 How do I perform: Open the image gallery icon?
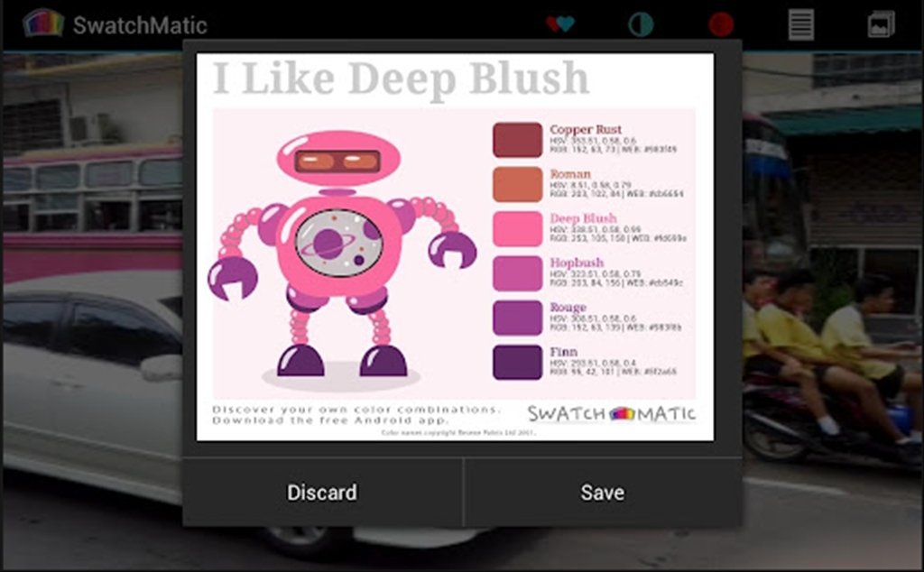tap(881, 24)
